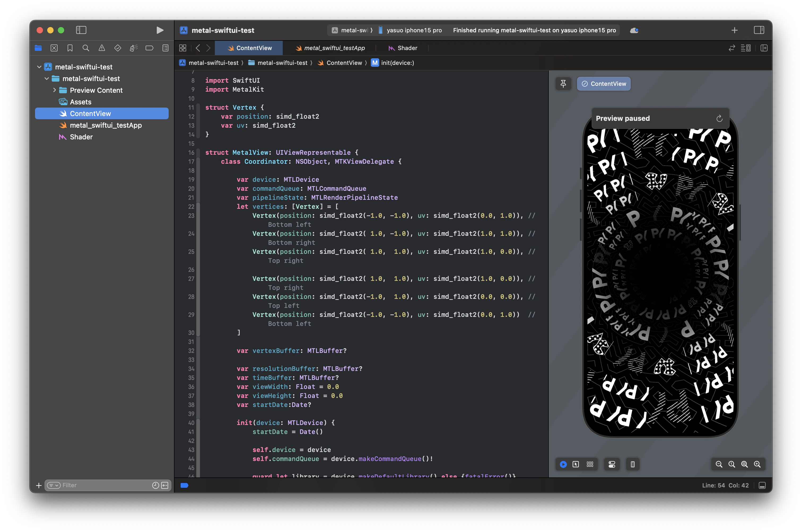The height and width of the screenshot is (532, 802).
Task: Open the Issue navigator warning icon
Action: pos(102,48)
